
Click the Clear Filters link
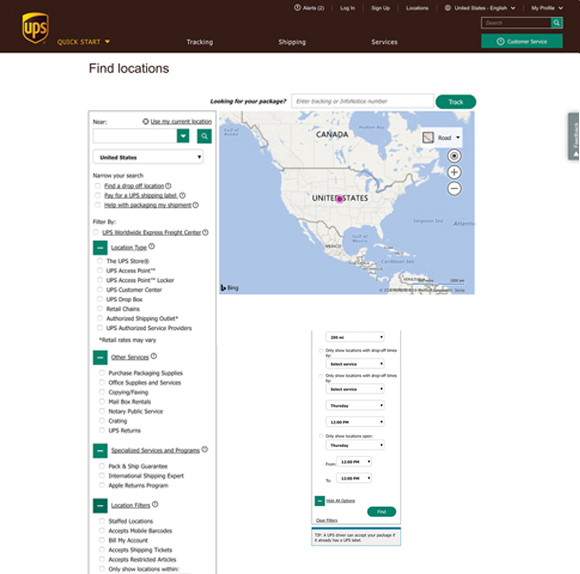[x=327, y=520]
